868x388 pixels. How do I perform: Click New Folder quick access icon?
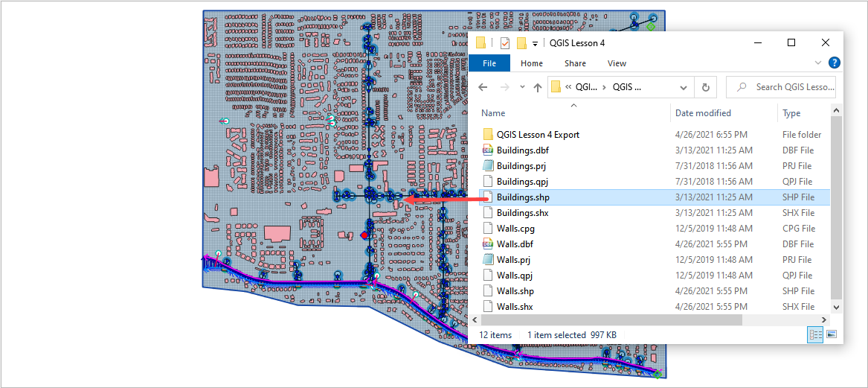click(x=521, y=42)
